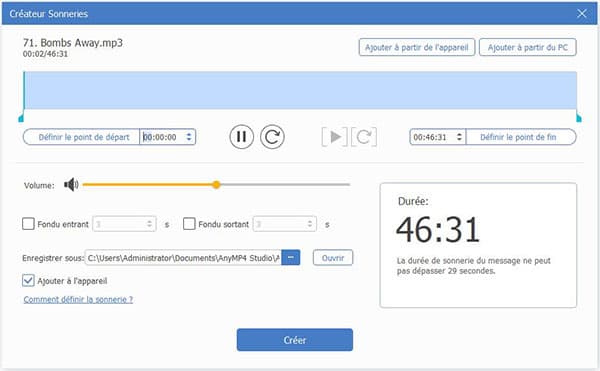The width and height of the screenshot is (600, 371).
Task: Click the Enregistrer sous path field
Action: (183, 257)
